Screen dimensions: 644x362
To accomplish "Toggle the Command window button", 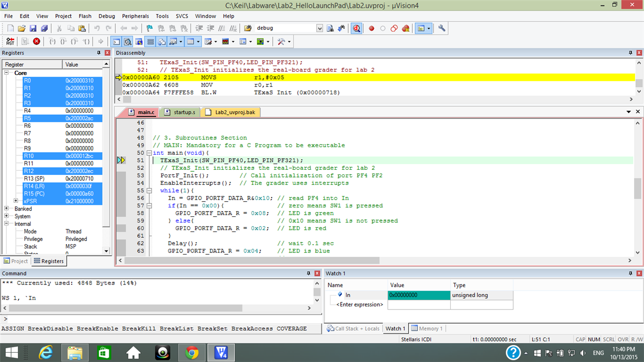I will pyautogui.click(x=117, y=41).
